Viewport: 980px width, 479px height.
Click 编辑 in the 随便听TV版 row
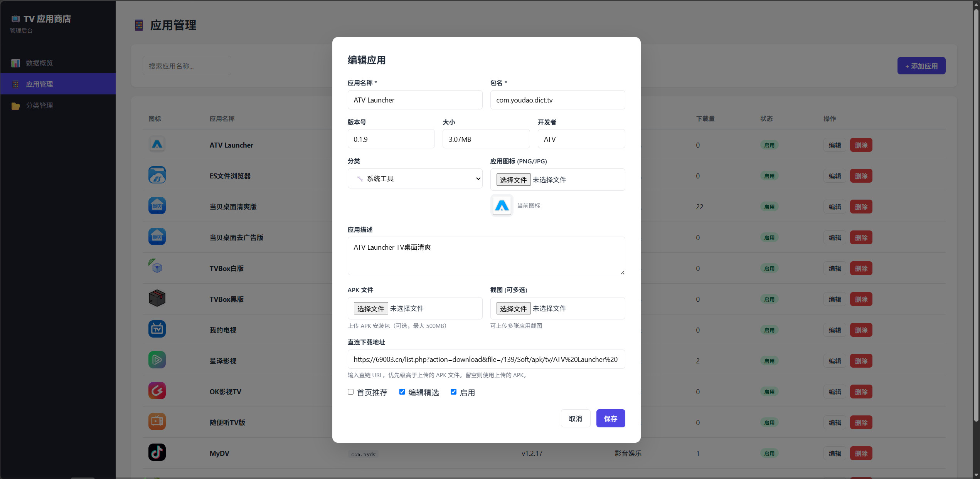tap(835, 422)
